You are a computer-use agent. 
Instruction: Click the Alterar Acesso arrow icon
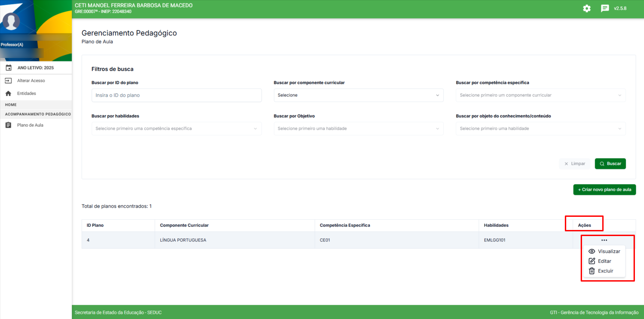(8, 81)
